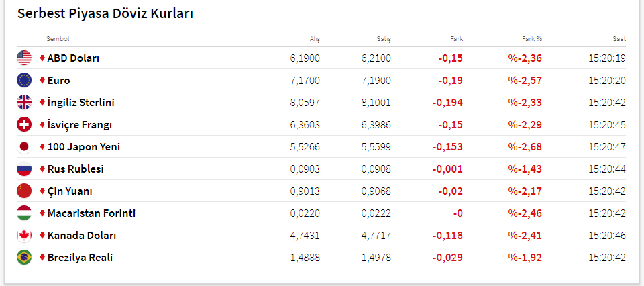Click the Japanese flag icon
The width and height of the screenshot is (644, 286).
point(24,147)
